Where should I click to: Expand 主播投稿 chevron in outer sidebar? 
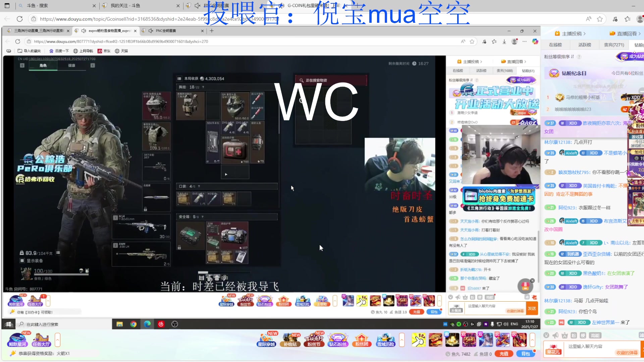point(584,34)
